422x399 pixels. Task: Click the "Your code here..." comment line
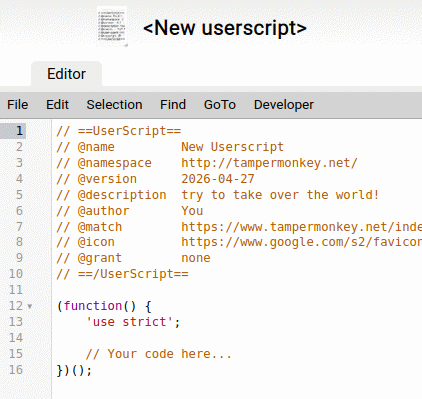[158, 354]
